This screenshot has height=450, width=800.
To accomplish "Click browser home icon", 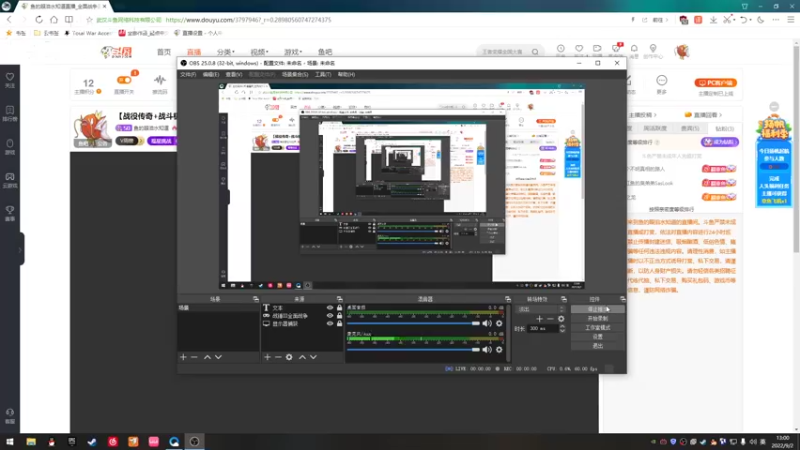I will click(54, 19).
